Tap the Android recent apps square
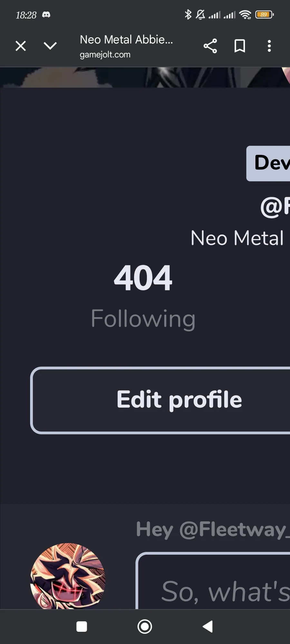 click(x=82, y=627)
